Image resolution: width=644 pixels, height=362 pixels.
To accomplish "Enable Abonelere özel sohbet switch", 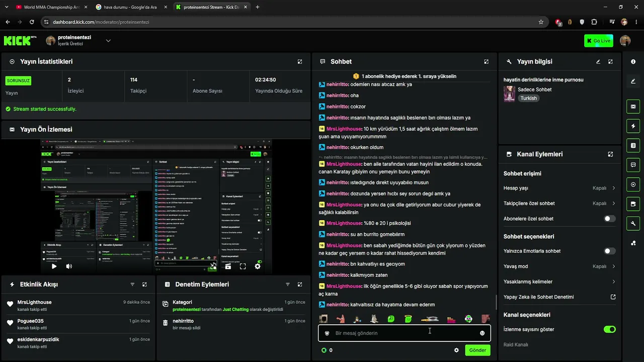I will [x=609, y=219].
